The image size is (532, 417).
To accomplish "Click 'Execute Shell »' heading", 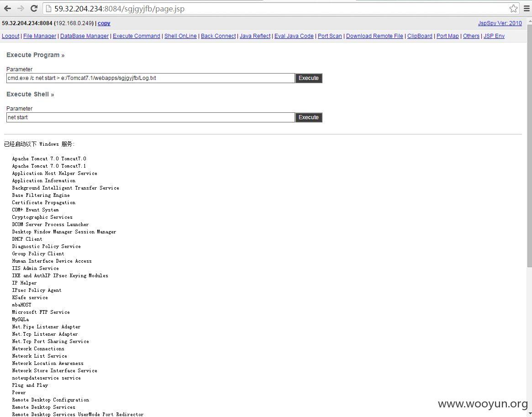I will (x=30, y=95).
